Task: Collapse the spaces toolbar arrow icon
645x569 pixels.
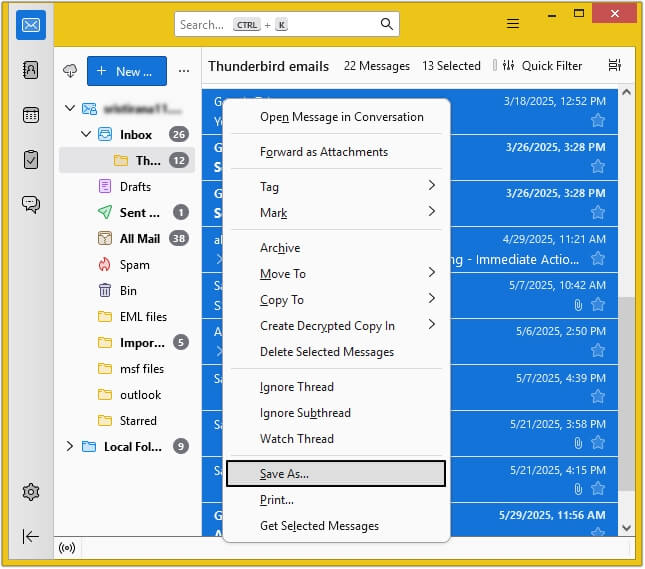Action: click(31, 537)
